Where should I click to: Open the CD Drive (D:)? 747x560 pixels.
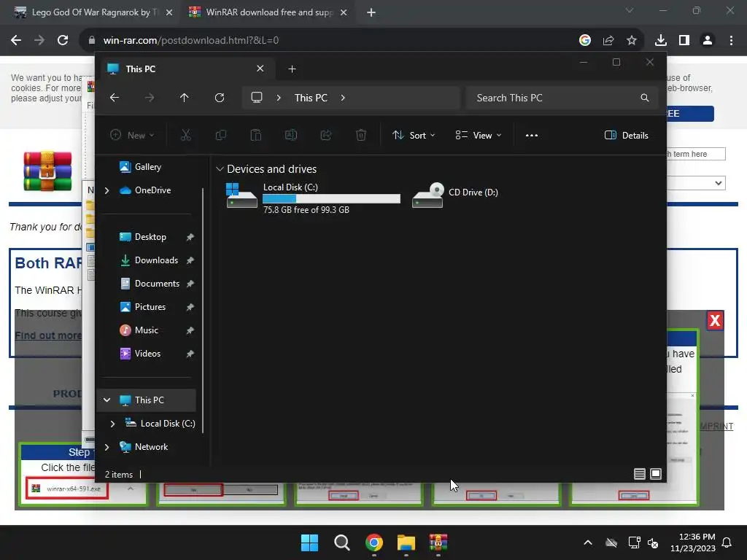455,194
